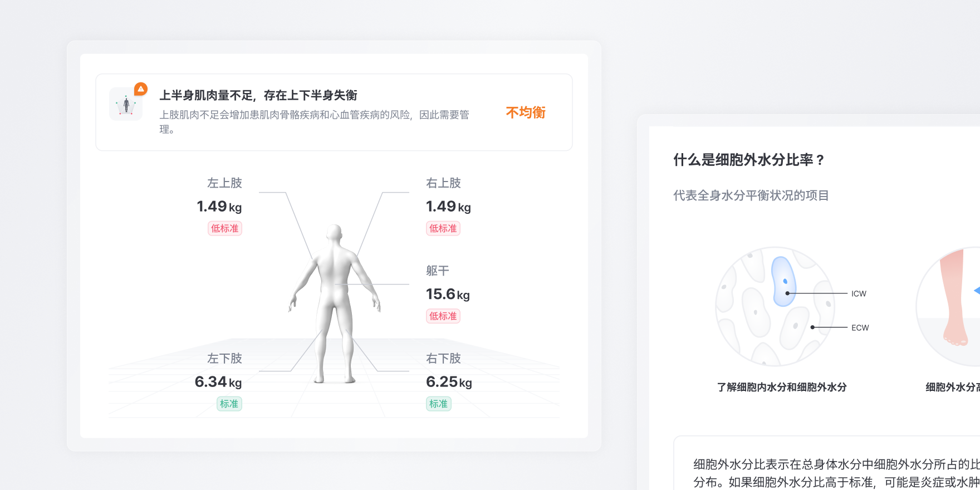This screenshot has height=490, width=980.
Task: Click the 右下肢 6.25 kg reading
Action: click(x=449, y=382)
